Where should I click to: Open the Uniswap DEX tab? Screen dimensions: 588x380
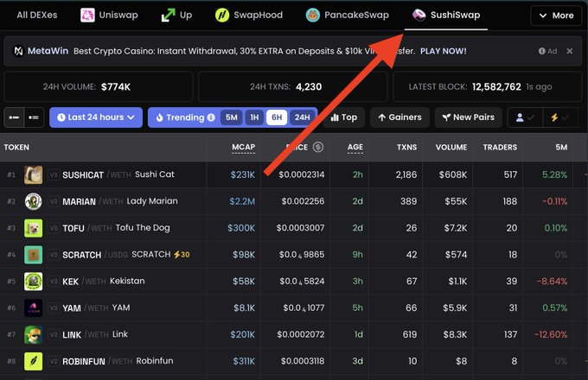[x=109, y=16]
